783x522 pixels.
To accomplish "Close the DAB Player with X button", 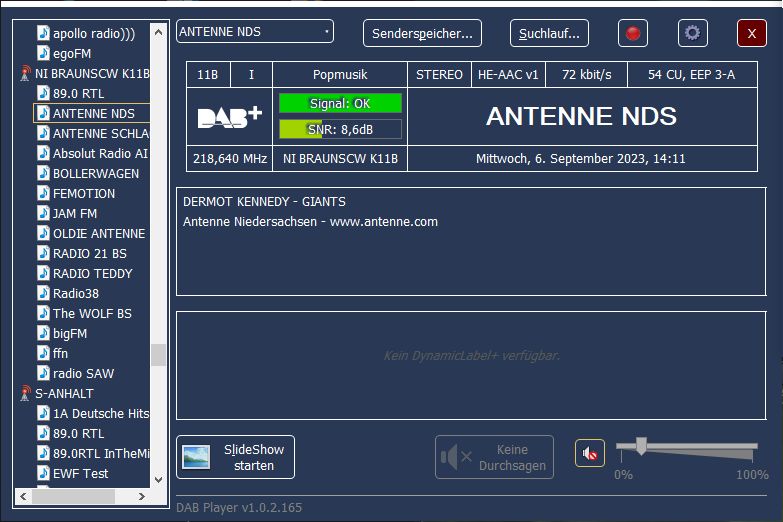I will (x=752, y=33).
